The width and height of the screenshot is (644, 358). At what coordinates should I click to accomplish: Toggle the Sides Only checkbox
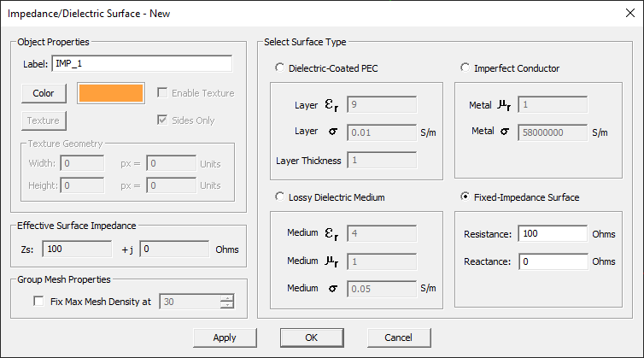point(163,120)
